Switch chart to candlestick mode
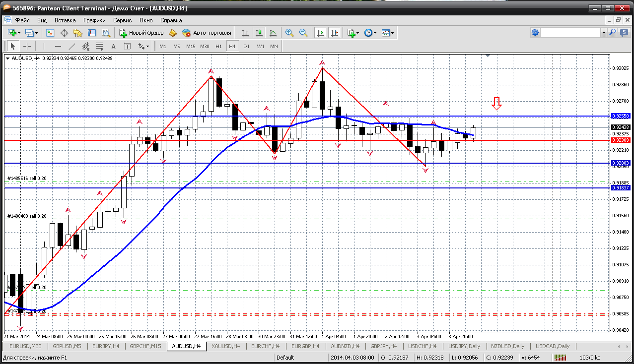The width and height of the screenshot is (634, 364). click(x=259, y=33)
